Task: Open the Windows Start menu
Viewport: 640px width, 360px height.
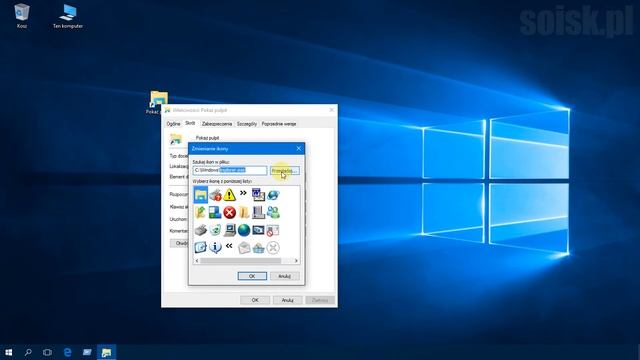Action: 9,352
